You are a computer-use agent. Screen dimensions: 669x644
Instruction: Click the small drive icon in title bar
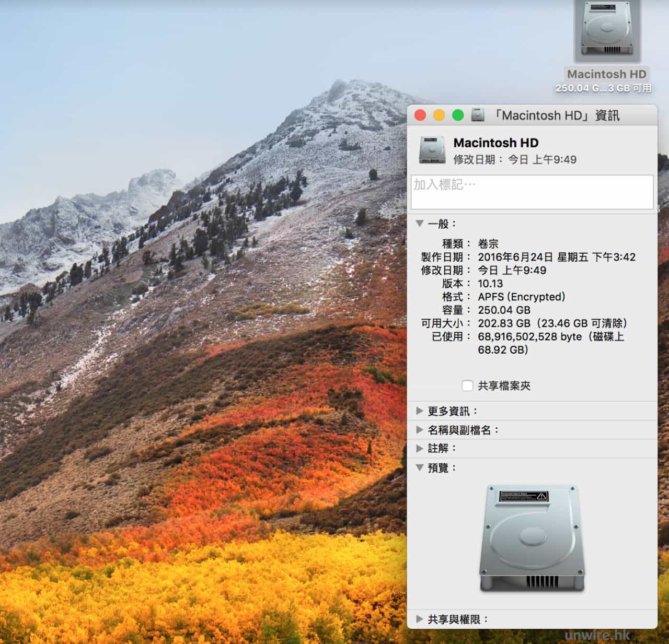[x=478, y=115]
